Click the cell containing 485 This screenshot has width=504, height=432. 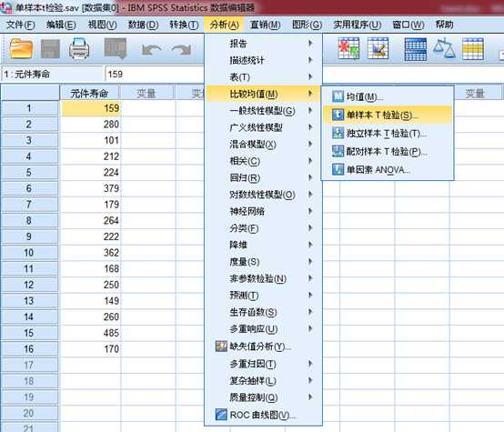pos(91,333)
